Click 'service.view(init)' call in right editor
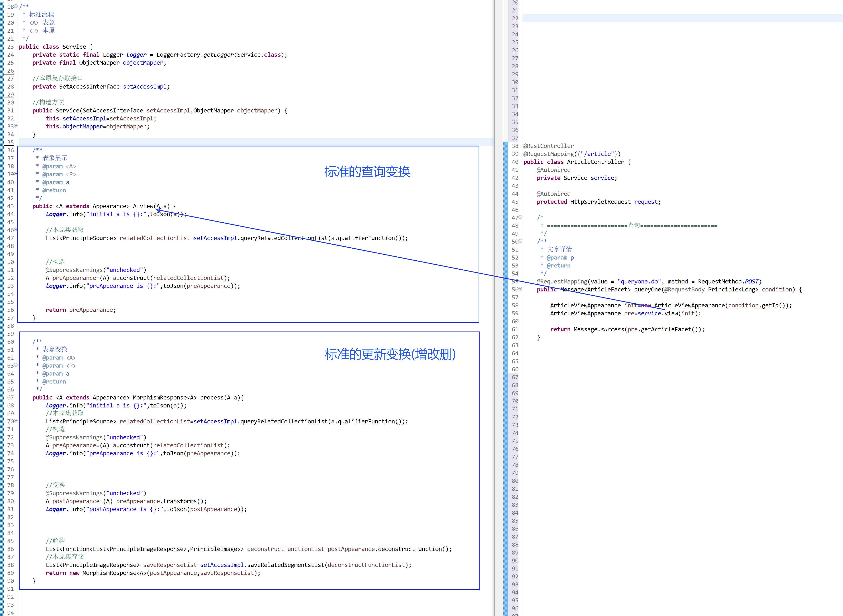The image size is (843, 616). point(669,313)
